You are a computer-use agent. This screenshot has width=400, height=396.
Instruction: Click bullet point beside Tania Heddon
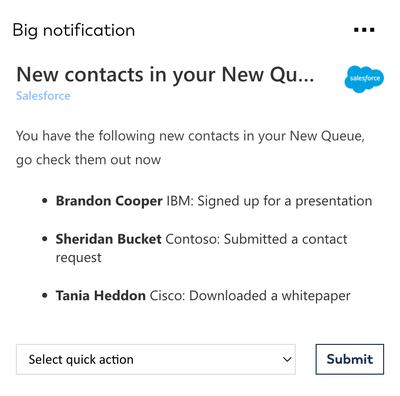[45, 296]
